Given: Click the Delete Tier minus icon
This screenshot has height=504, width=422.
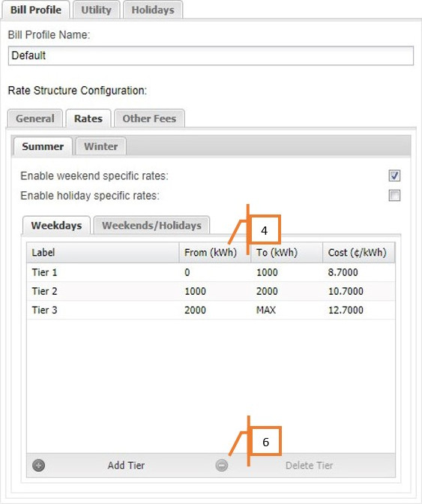Looking at the screenshot, I should (x=222, y=465).
